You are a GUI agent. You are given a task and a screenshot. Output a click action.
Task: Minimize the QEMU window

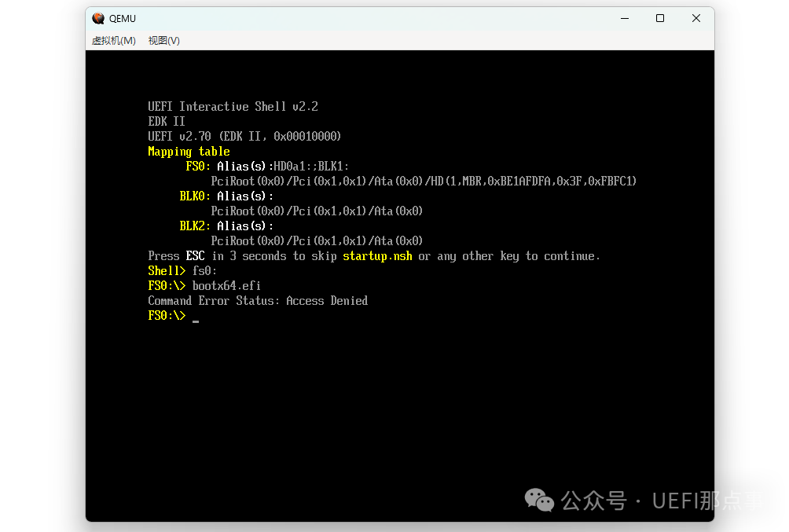(x=624, y=19)
